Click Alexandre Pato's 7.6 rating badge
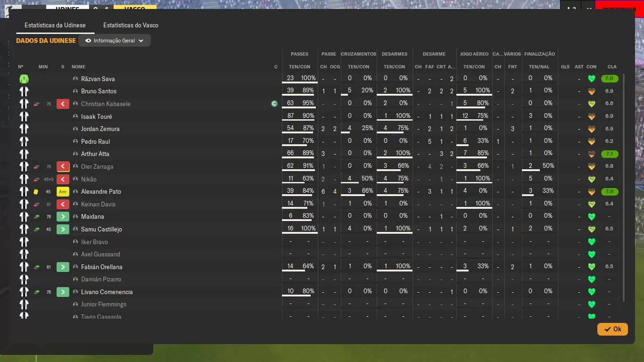The height and width of the screenshot is (362, 644). click(610, 192)
